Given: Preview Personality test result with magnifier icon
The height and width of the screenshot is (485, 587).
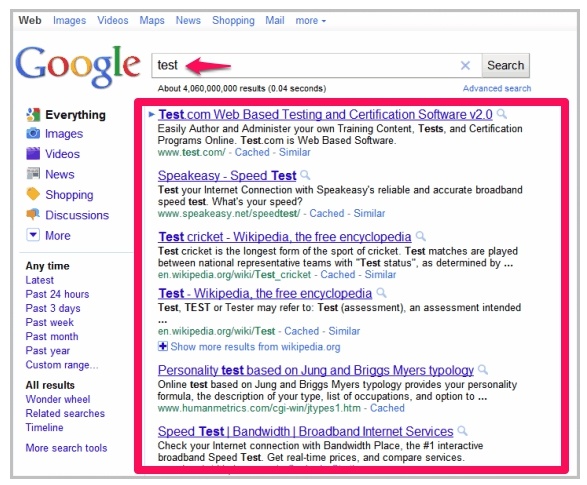Looking at the screenshot, I should click(x=483, y=370).
